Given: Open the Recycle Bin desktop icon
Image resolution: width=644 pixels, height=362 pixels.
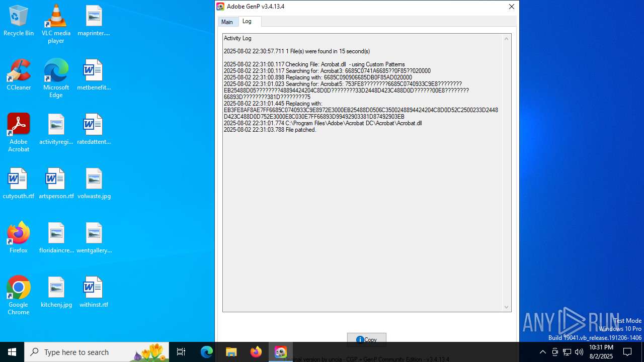Looking at the screenshot, I should (19, 21).
